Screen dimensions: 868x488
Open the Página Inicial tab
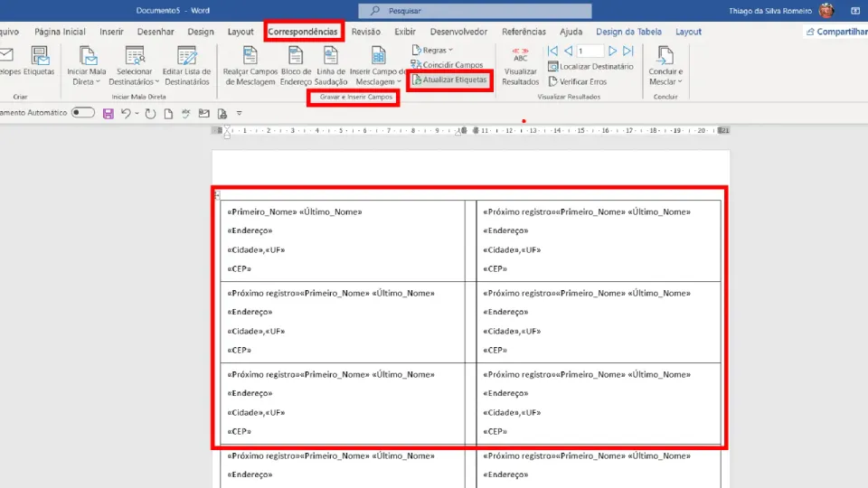coord(60,32)
